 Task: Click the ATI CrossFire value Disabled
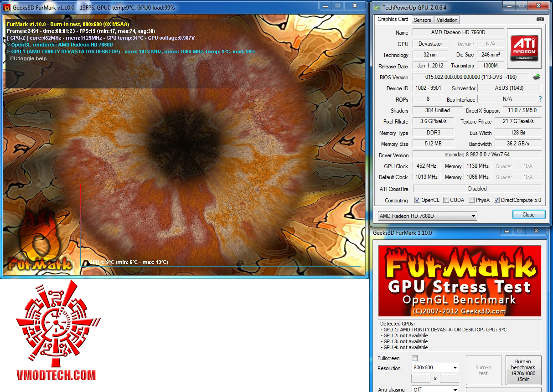click(x=477, y=188)
